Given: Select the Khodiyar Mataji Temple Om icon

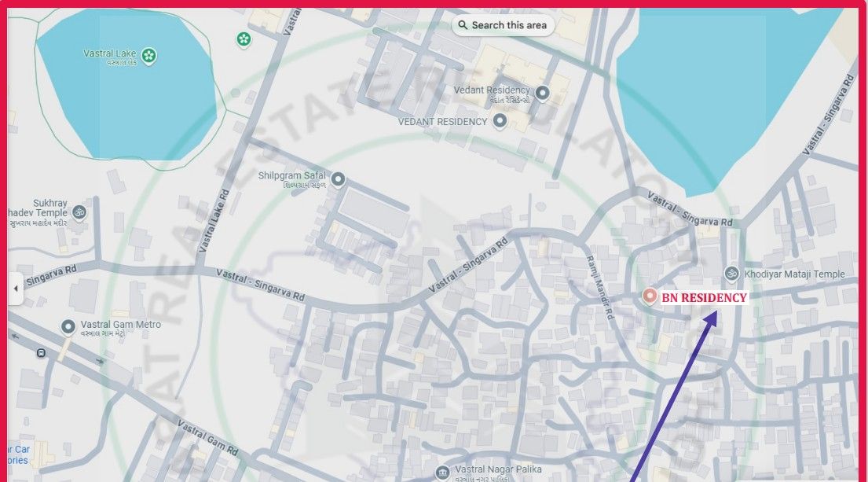Looking at the screenshot, I should 731,274.
